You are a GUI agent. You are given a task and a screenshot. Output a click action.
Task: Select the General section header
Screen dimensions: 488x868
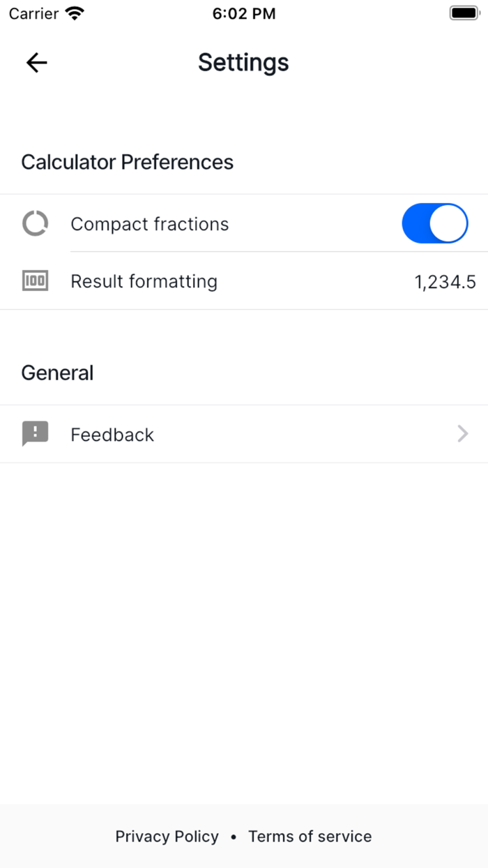[x=57, y=373]
